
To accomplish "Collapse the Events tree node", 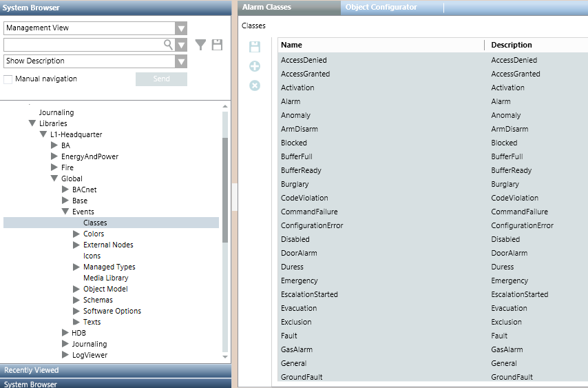I will (x=65, y=212).
